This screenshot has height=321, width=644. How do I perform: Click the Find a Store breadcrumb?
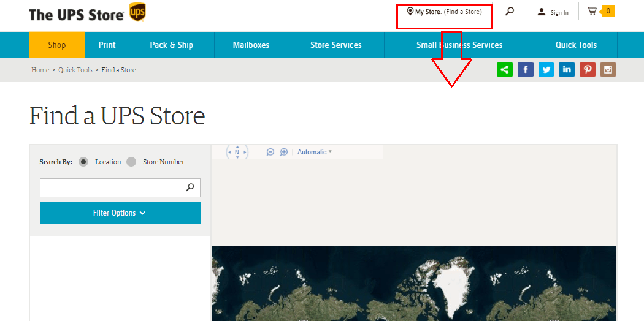119,70
